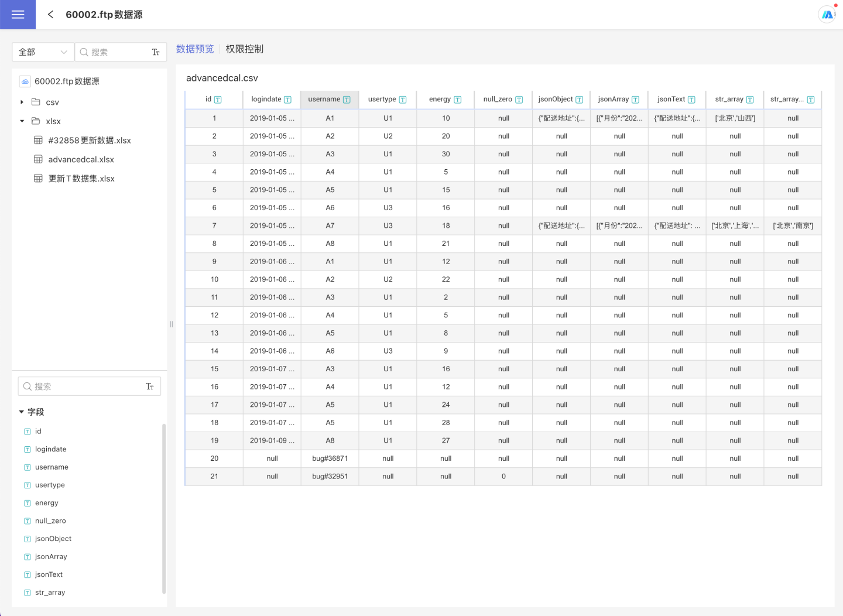
Task: Click the 60002.ftp数据源 datasource icon
Action: [x=25, y=81]
